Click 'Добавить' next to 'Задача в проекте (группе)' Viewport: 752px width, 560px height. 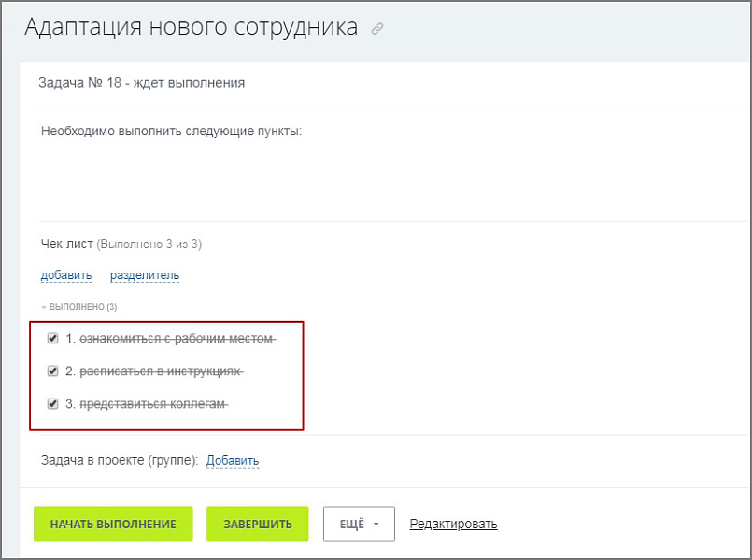233,460
